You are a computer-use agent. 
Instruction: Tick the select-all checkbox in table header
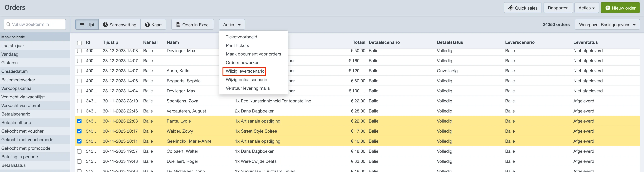tap(79, 43)
